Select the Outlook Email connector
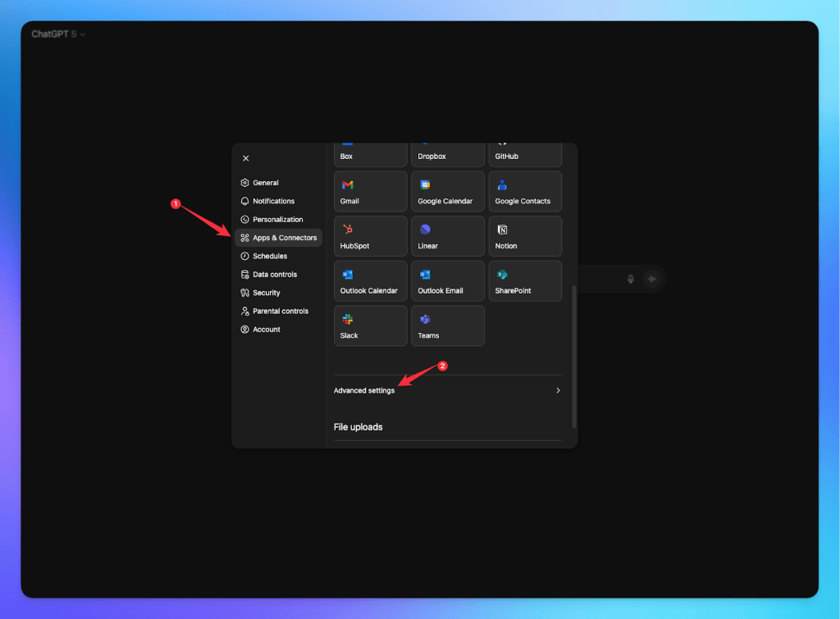This screenshot has width=840, height=619. (x=447, y=280)
